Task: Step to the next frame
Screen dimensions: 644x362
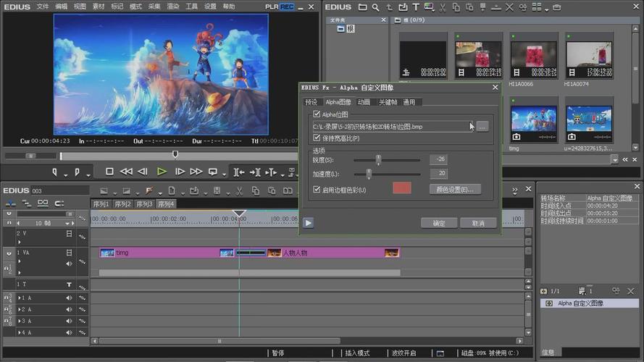Action: click(180, 172)
